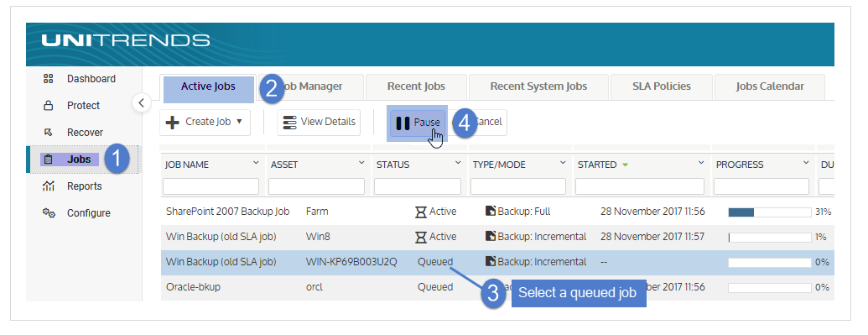Screen dimensions: 868x335
Task: Click the Recover arrow icon
Action: point(48,132)
